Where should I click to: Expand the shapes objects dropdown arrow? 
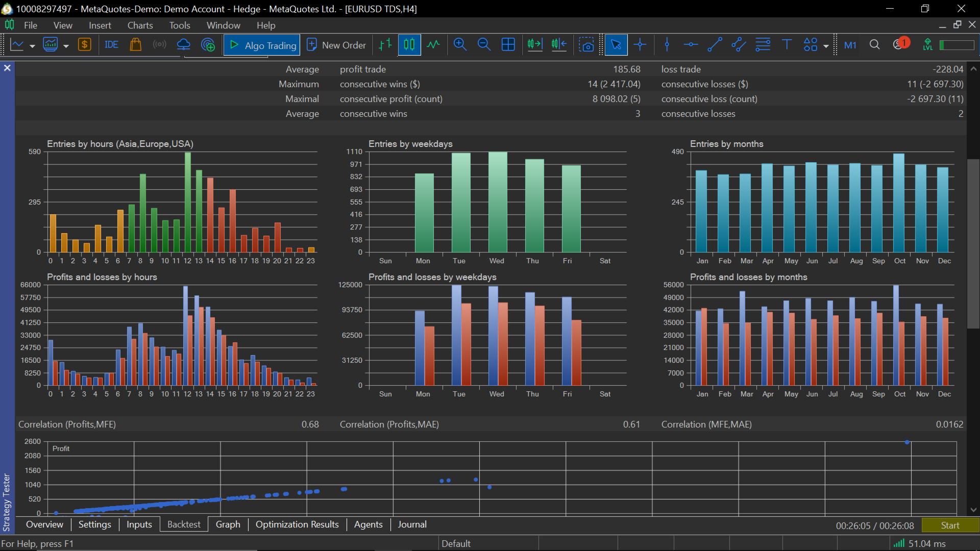[826, 46]
